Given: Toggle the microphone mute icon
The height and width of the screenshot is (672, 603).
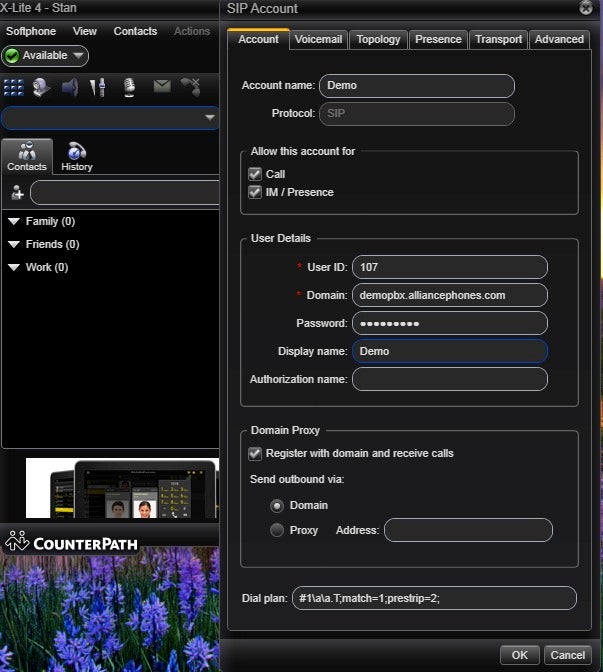Looking at the screenshot, I should [129, 87].
